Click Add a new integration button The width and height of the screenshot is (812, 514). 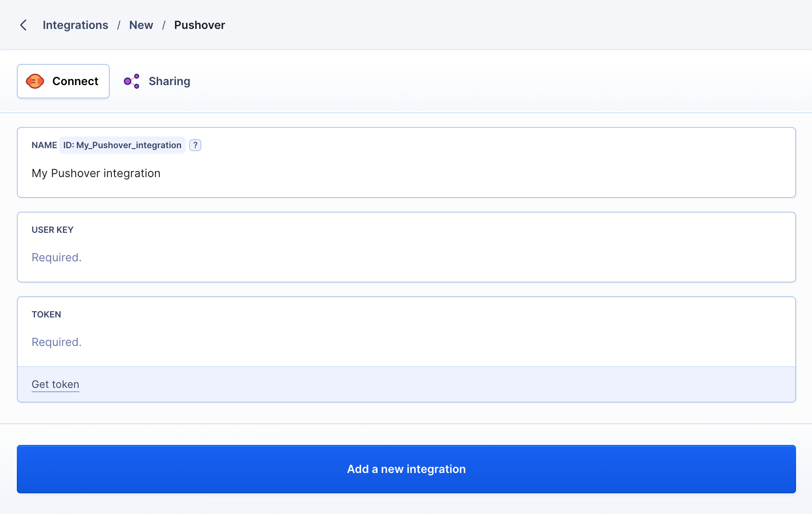click(x=406, y=469)
